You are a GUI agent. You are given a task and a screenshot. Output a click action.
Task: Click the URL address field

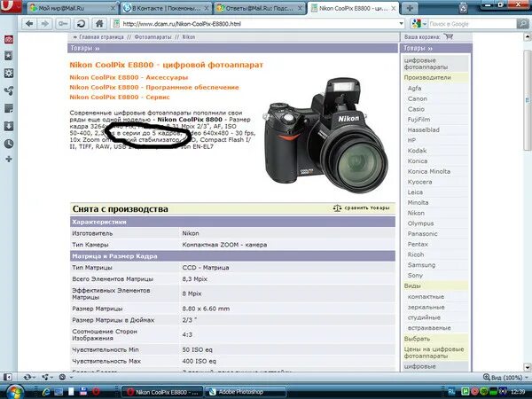(259, 24)
